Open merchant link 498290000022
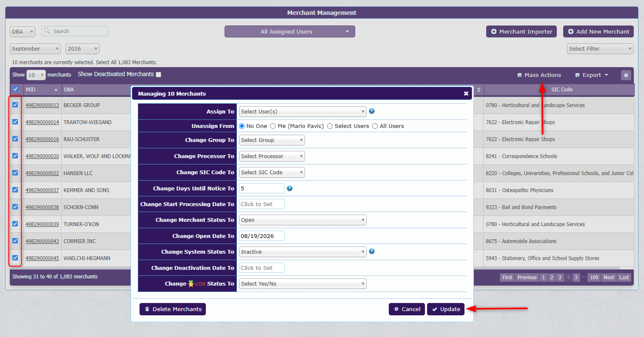Image resolution: width=644 pixels, height=337 pixels. 42,173
